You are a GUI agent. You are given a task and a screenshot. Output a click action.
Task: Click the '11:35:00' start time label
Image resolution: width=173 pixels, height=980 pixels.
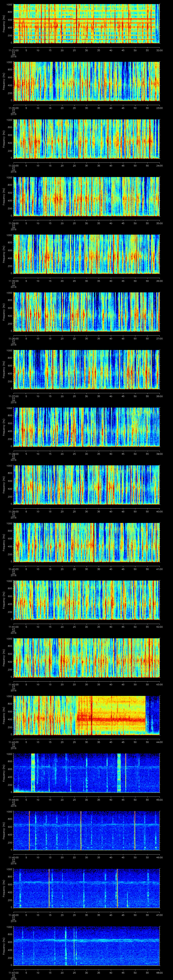coord(14,281)
